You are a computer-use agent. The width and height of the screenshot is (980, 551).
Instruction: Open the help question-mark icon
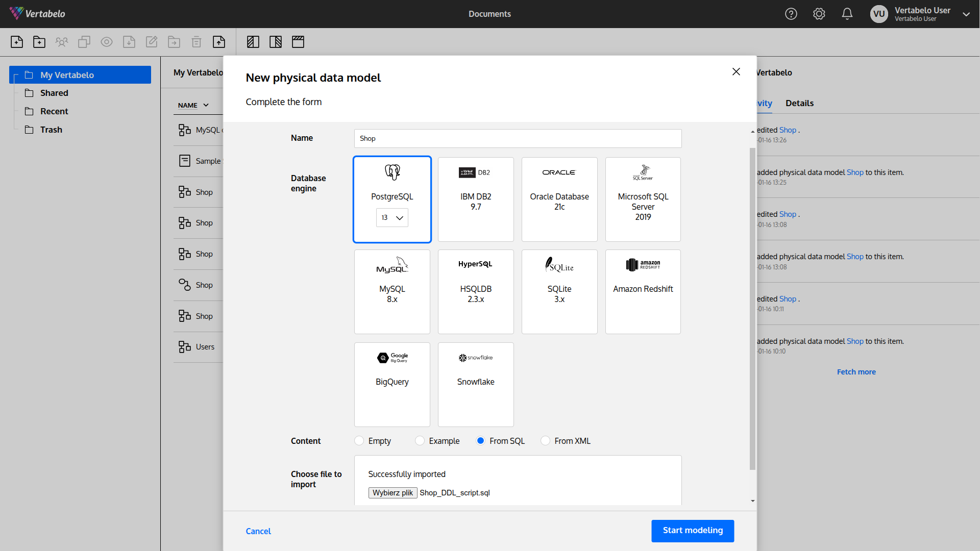coord(791,14)
